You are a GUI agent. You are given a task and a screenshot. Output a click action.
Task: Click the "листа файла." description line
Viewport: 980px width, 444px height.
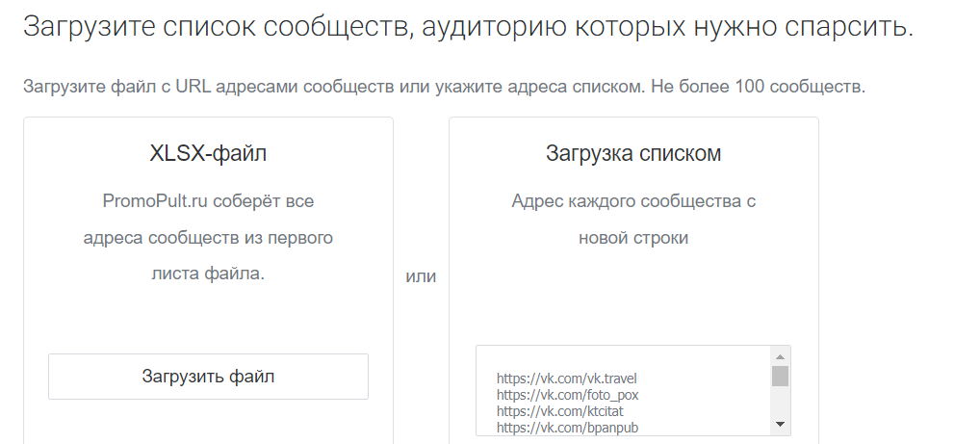pos(208,273)
